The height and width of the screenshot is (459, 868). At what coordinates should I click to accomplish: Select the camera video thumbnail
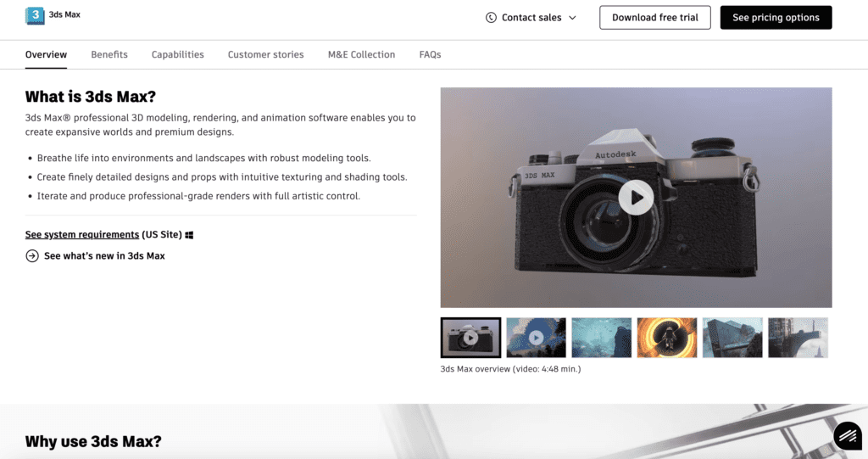[x=470, y=338]
